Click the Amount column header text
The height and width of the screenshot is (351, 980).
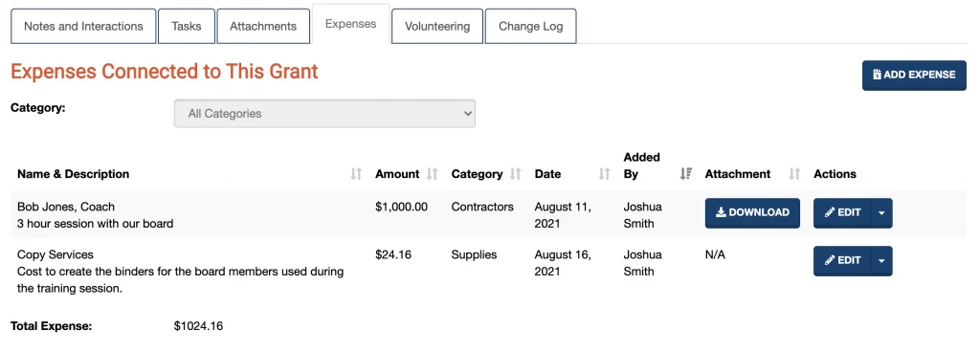point(397,174)
